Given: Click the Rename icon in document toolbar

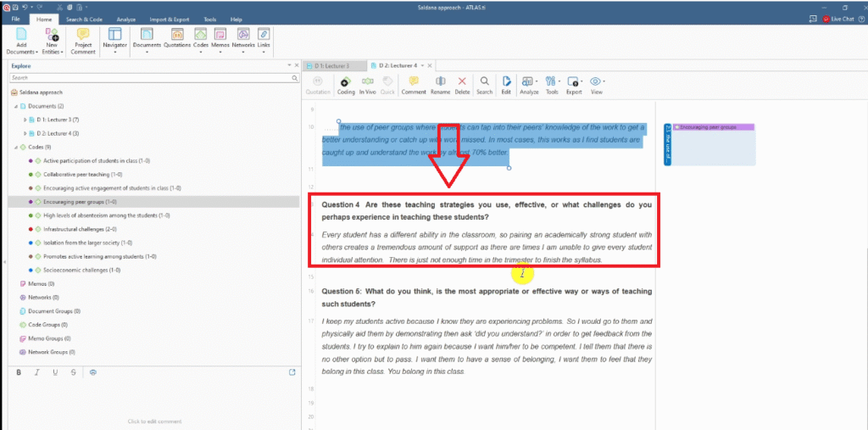Looking at the screenshot, I should point(440,84).
